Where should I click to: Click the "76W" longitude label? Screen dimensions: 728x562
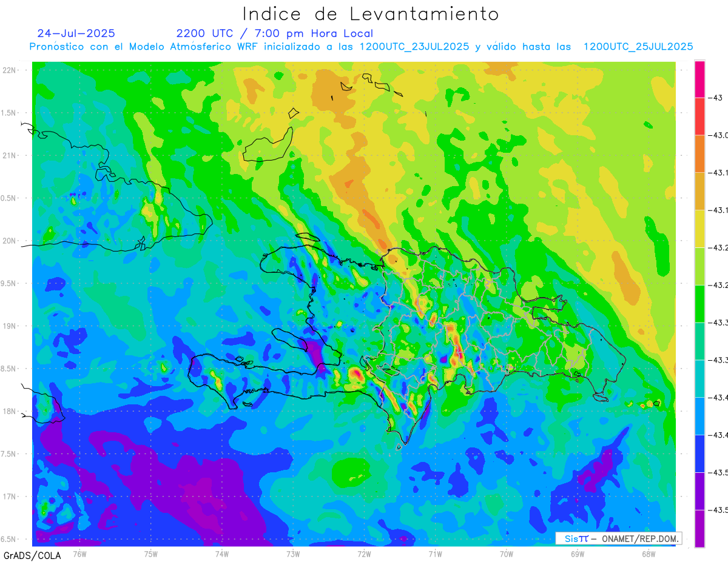pyautogui.click(x=79, y=554)
